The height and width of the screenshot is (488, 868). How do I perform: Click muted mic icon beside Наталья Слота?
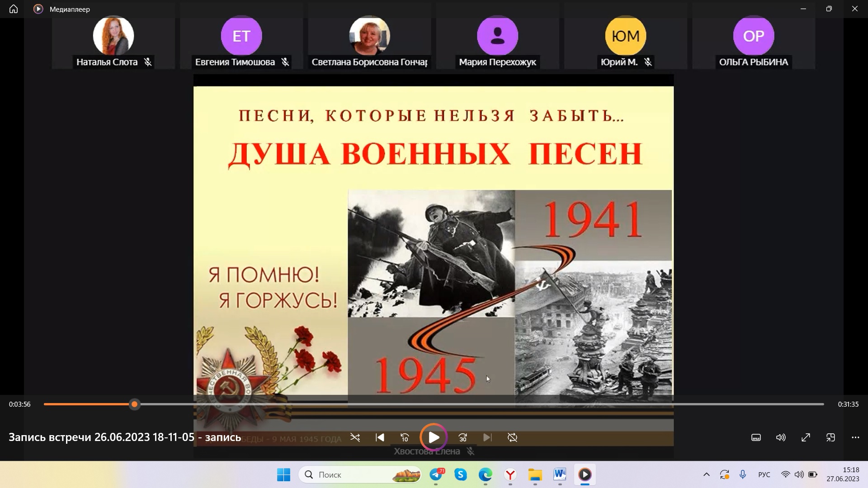148,62
